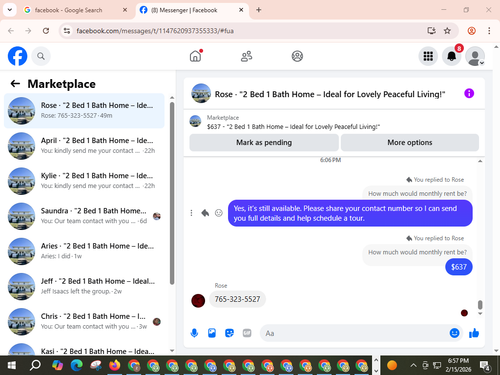Open the more options dots beside the message
Viewport: 500px width, 375px height.
(191, 213)
